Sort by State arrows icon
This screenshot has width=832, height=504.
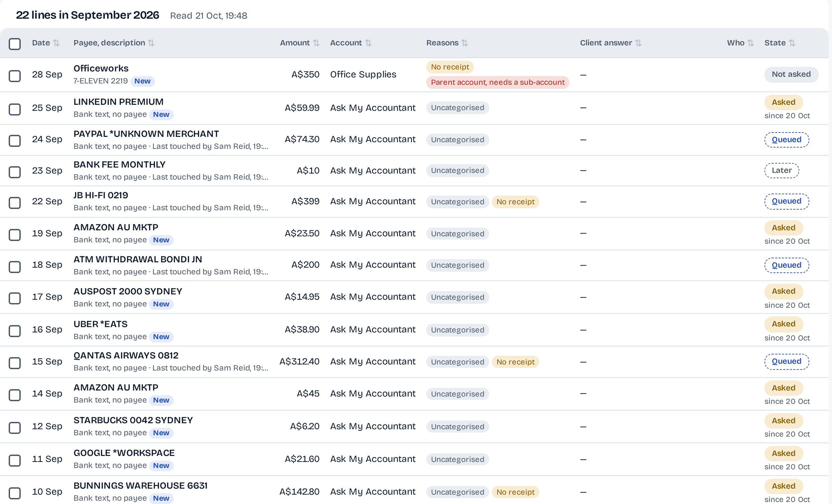pyautogui.click(x=792, y=43)
